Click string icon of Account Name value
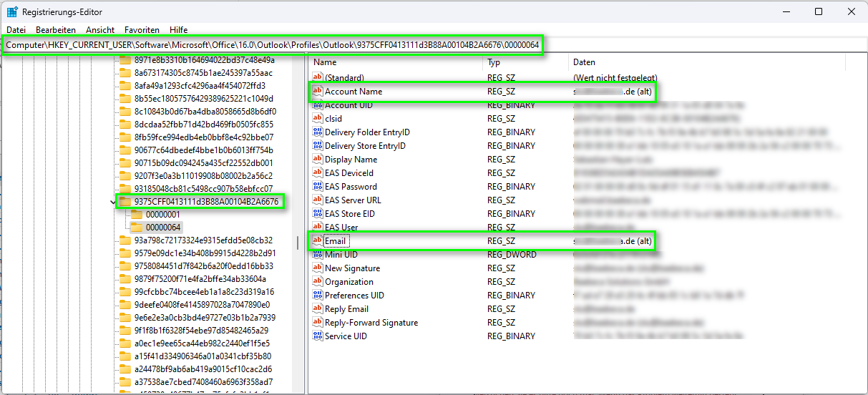 click(x=318, y=92)
